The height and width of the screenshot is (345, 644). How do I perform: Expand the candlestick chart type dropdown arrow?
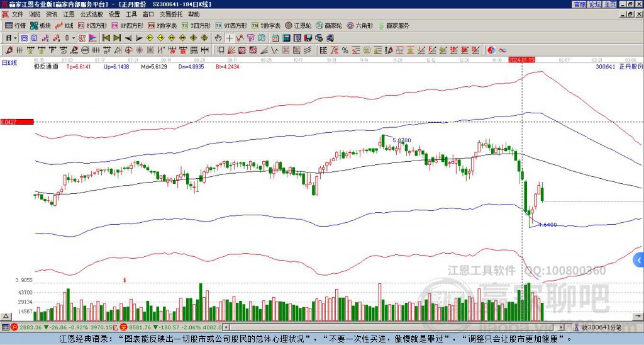tap(74, 38)
